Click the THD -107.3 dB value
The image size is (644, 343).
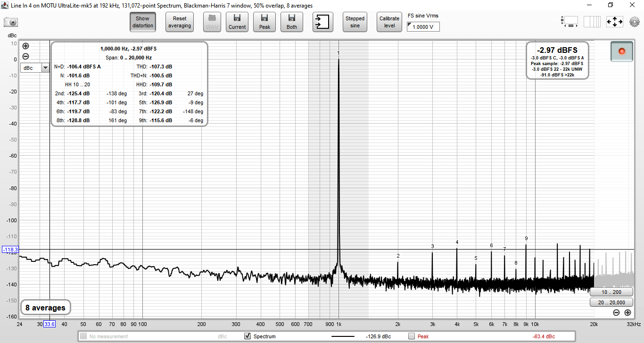pos(161,67)
